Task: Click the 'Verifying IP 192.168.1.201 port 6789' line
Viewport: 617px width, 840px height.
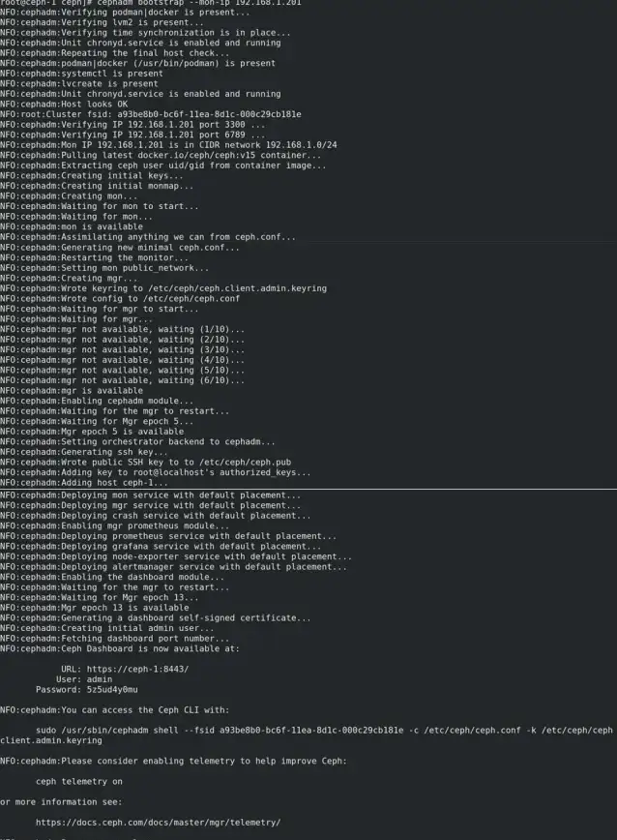Action: [132, 135]
